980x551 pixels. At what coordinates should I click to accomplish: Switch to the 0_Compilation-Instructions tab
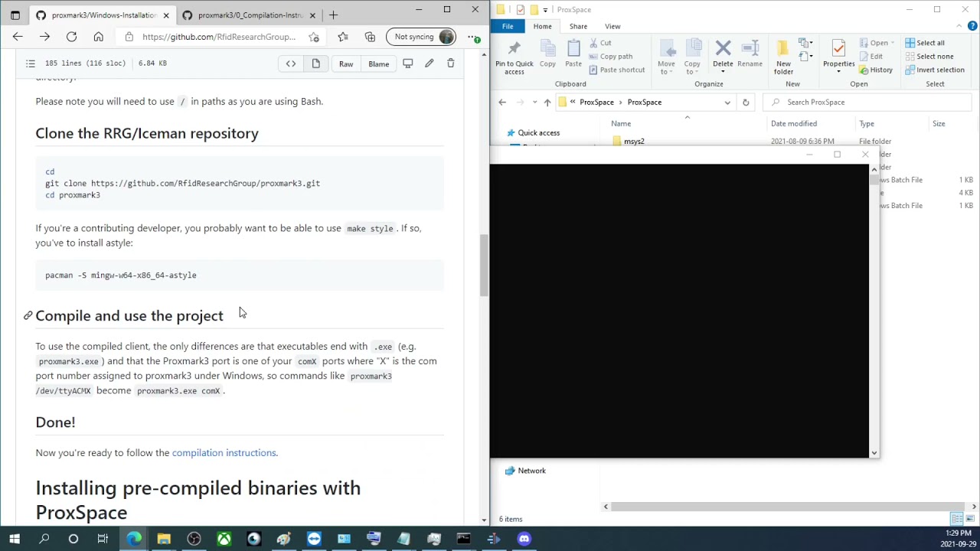point(250,15)
